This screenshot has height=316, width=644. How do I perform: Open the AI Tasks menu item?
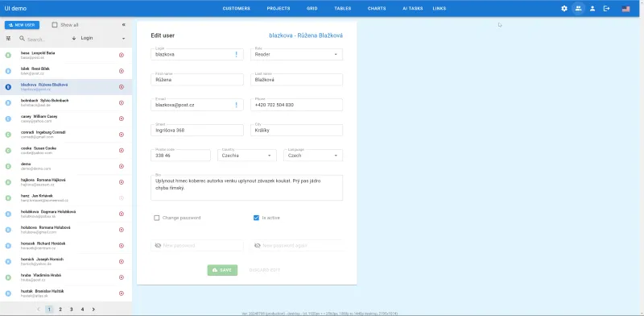(x=413, y=9)
